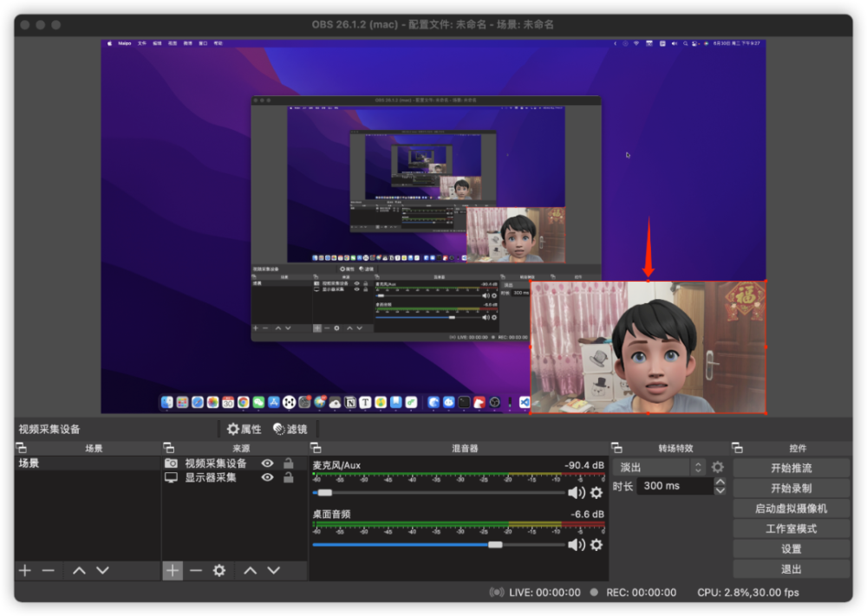This screenshot has width=867, height=616.
Task: Click the LIVE: 00:00:00 timer text
Action: 544,593
